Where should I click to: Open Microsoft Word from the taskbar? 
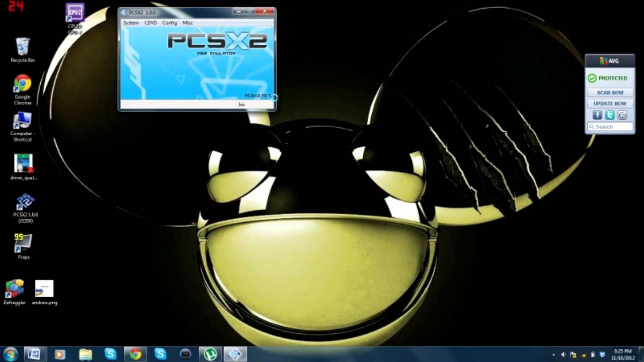coord(34,354)
